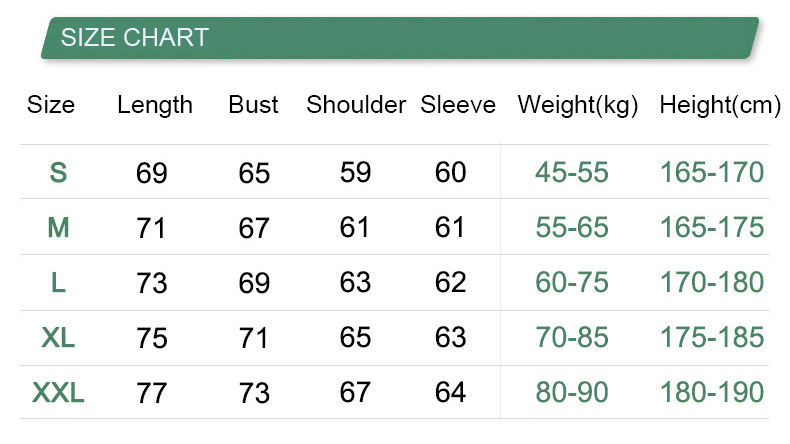Select the Shoulder column header
The image size is (790, 444).
[356, 105]
